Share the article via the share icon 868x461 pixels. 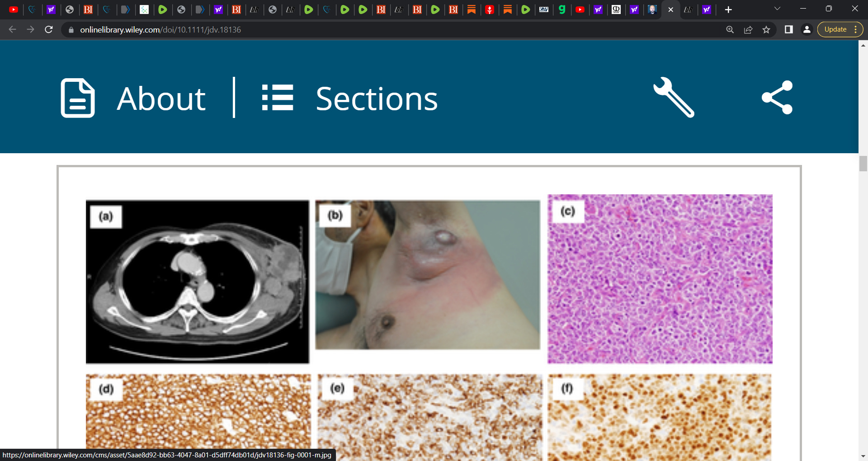coord(777,97)
